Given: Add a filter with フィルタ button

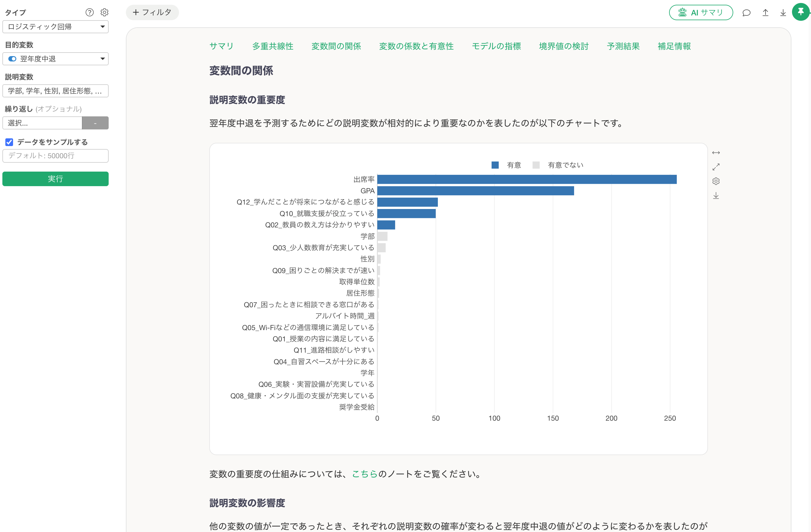Looking at the screenshot, I should click(x=152, y=12).
